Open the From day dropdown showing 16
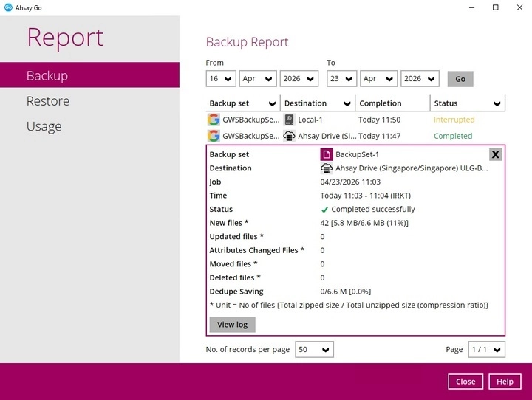This screenshot has width=532, height=400. point(221,79)
